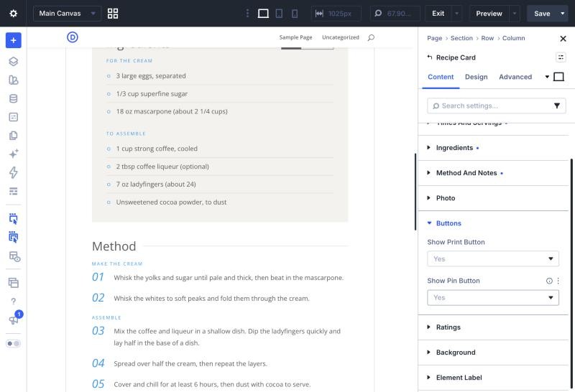Viewport: 575px width, 392px height.
Task: Expand the Photo settings group
Action: (493, 198)
